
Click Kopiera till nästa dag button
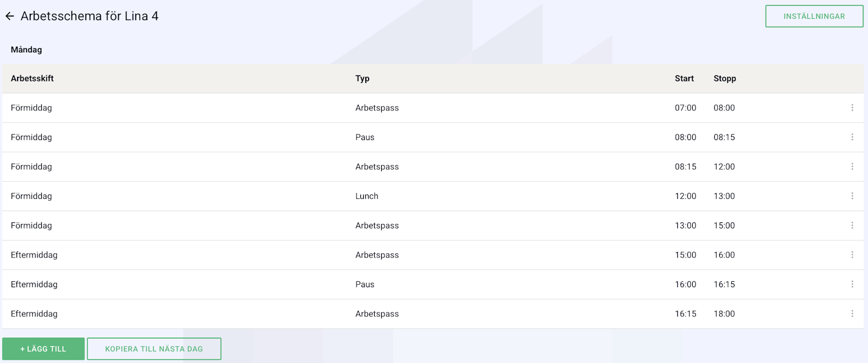(154, 349)
